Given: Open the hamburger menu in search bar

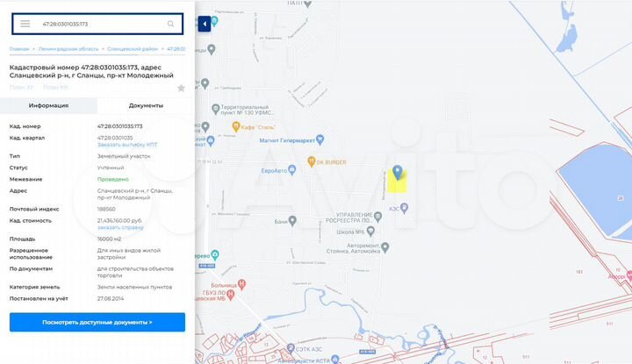Looking at the screenshot, I should (25, 24).
